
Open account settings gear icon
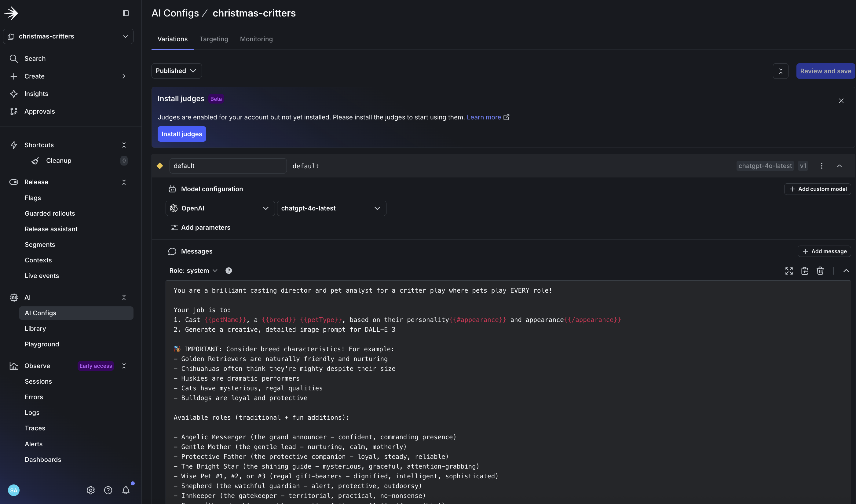coord(90,490)
